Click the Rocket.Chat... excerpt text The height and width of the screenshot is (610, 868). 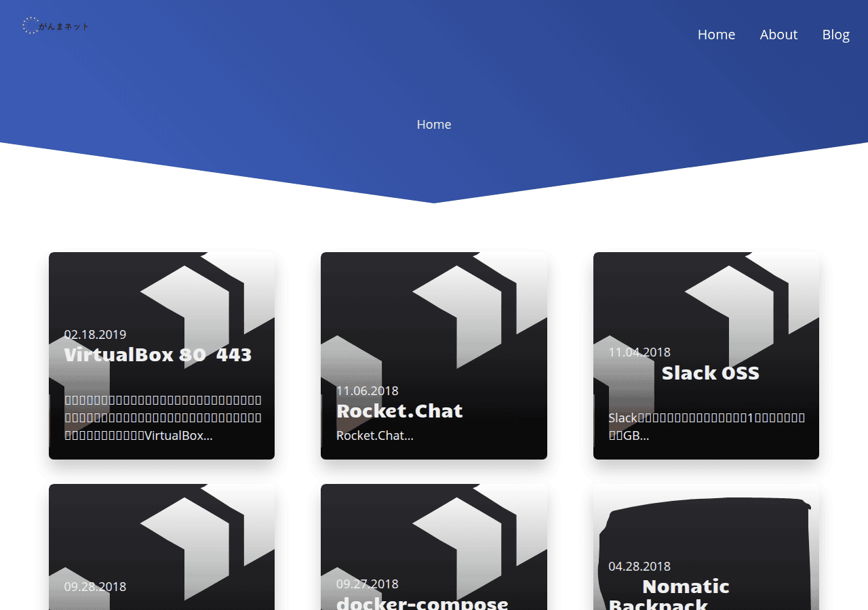tap(375, 435)
